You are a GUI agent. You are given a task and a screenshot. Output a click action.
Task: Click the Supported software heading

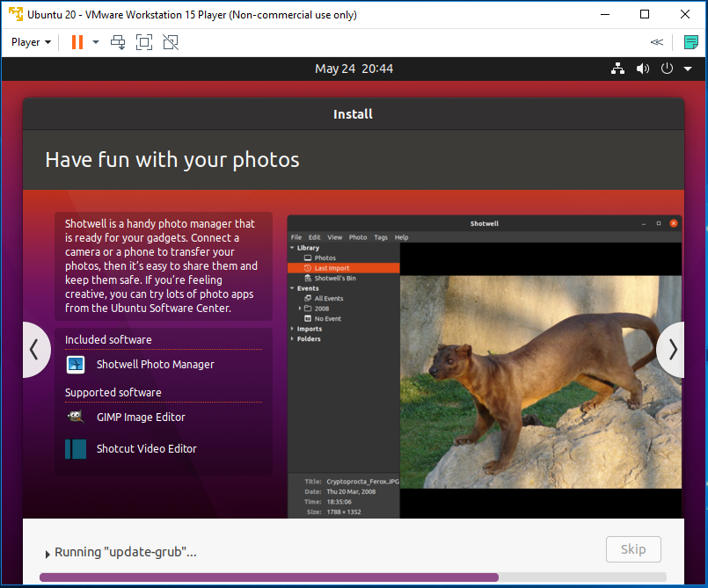click(113, 393)
